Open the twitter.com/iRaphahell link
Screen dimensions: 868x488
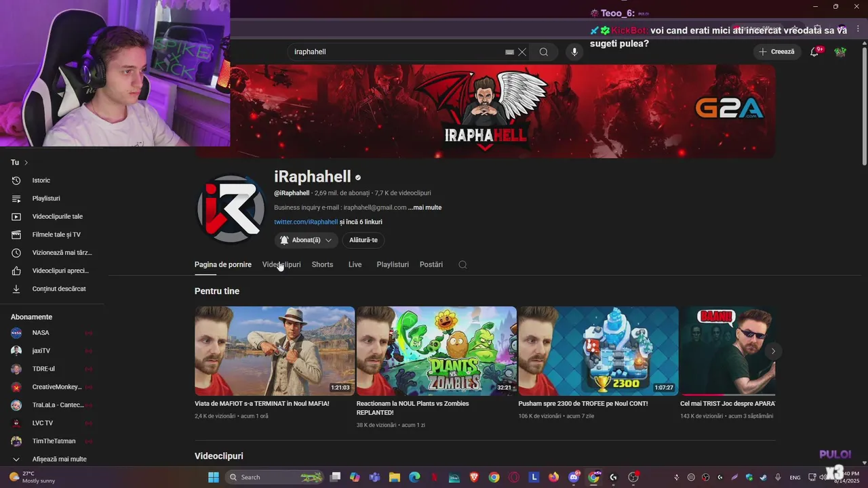306,222
